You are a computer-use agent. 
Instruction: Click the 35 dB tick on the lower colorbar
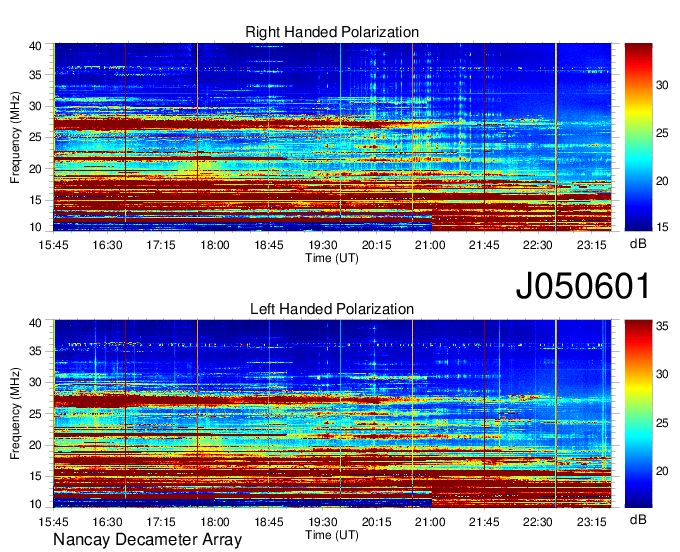point(662,326)
